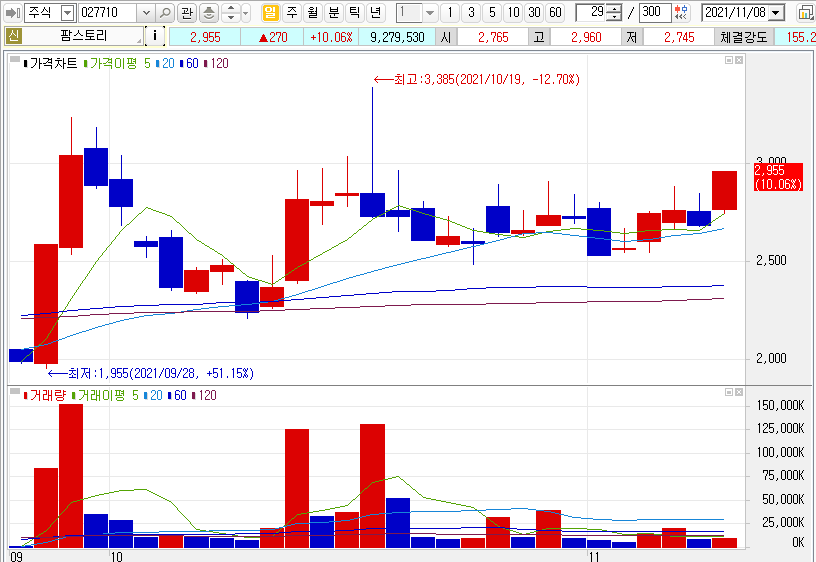Select interval preset button 30
Screen dimensions: 816x562
(x=534, y=12)
